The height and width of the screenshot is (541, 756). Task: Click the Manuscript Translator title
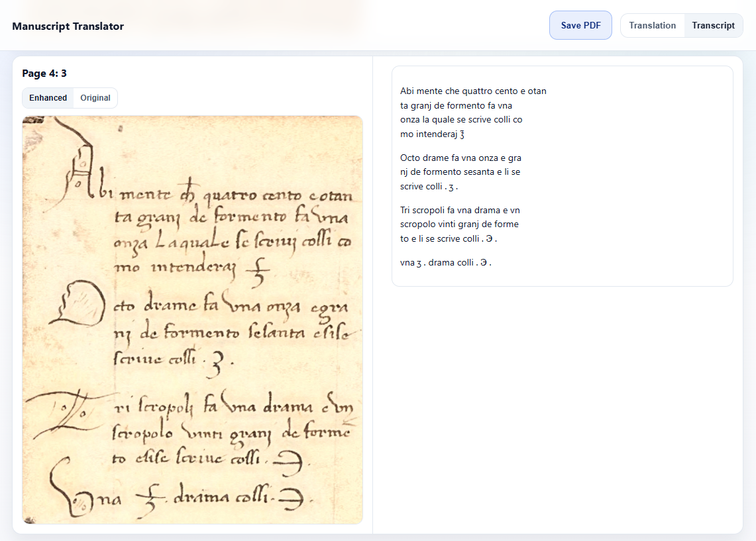pos(68,26)
